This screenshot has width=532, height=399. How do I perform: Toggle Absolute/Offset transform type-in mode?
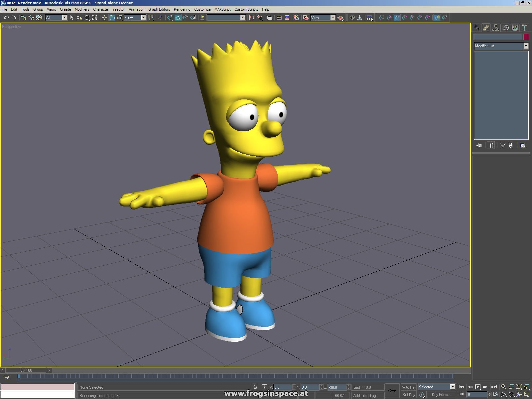(264, 387)
